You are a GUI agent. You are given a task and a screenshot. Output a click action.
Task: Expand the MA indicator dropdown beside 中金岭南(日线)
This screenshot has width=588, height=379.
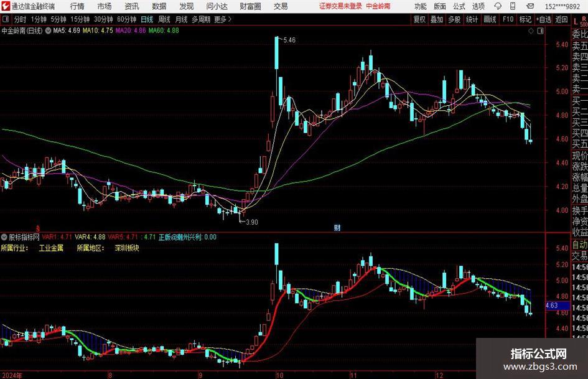click(48, 30)
